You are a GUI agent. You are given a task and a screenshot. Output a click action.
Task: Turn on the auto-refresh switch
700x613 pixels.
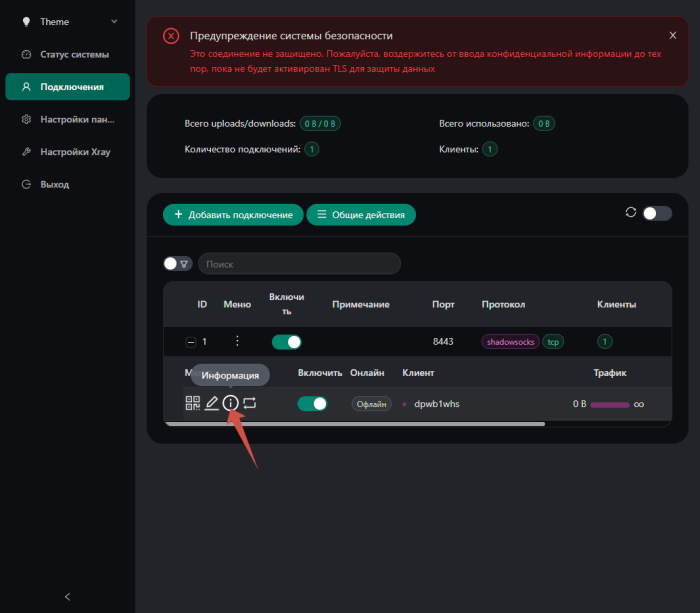(657, 213)
